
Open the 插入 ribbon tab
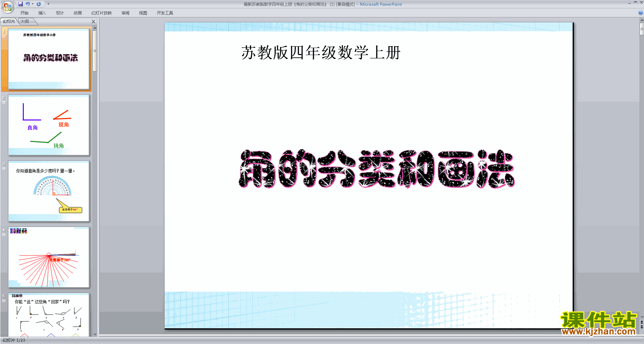[42, 13]
